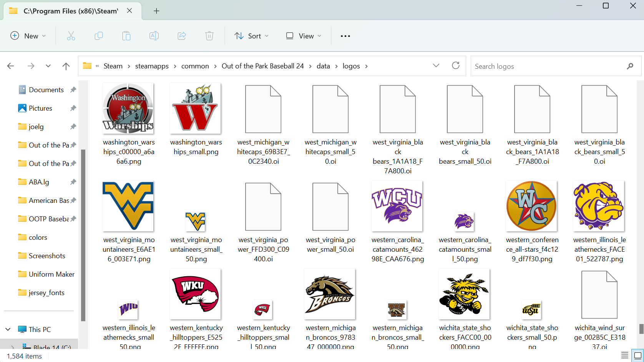Select west_michigan_whitecaps_small_50.oi file
Viewport: 644px width, 362px height.
pos(330,109)
